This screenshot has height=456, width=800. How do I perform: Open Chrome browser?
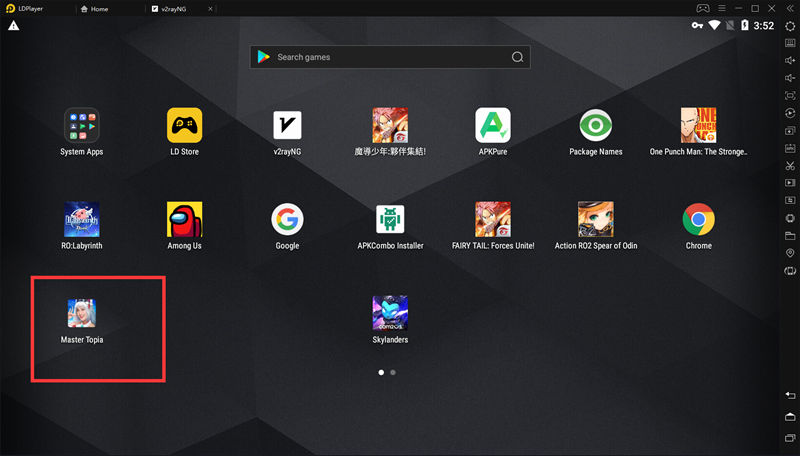698,219
